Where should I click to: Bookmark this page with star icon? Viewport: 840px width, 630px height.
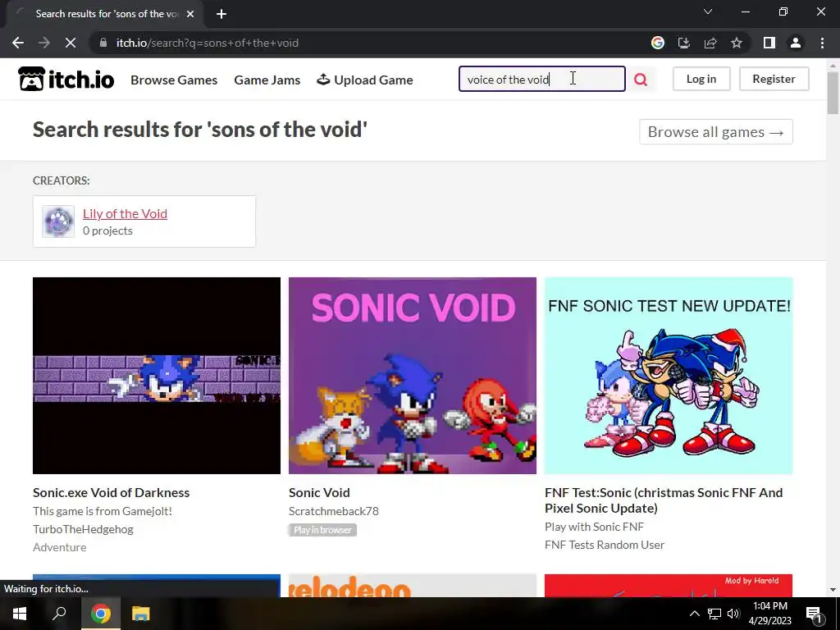coord(737,43)
